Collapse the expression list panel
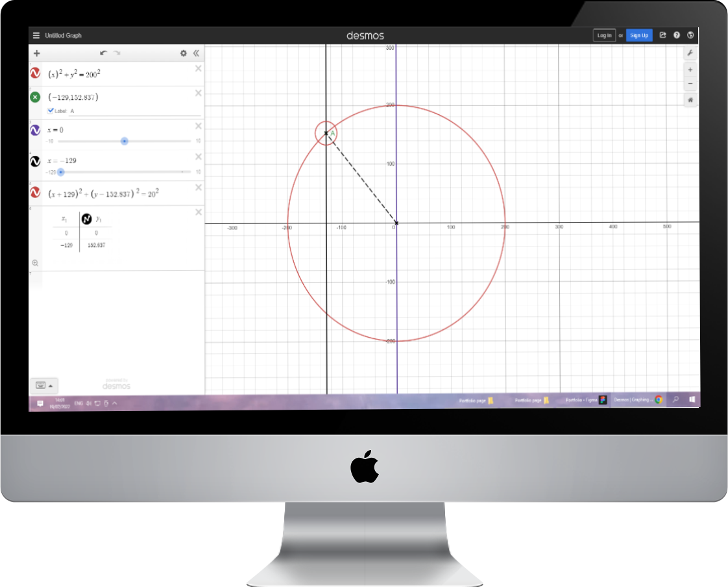 pyautogui.click(x=196, y=53)
